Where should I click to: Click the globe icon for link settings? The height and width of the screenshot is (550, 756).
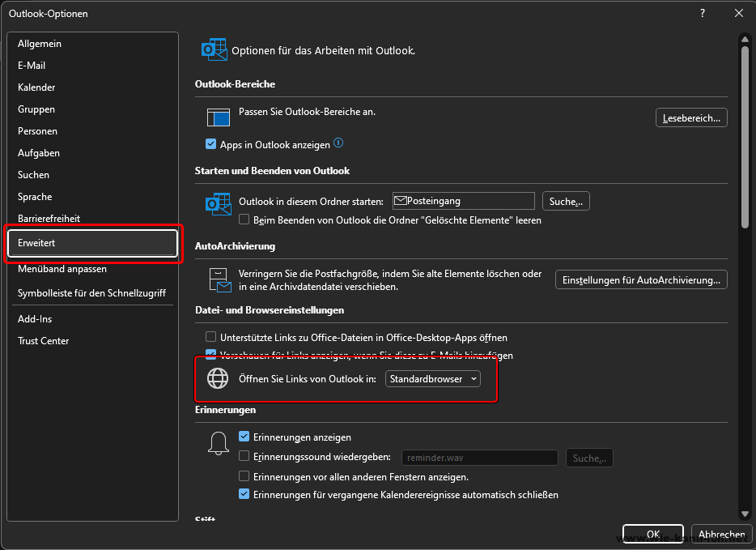point(218,378)
